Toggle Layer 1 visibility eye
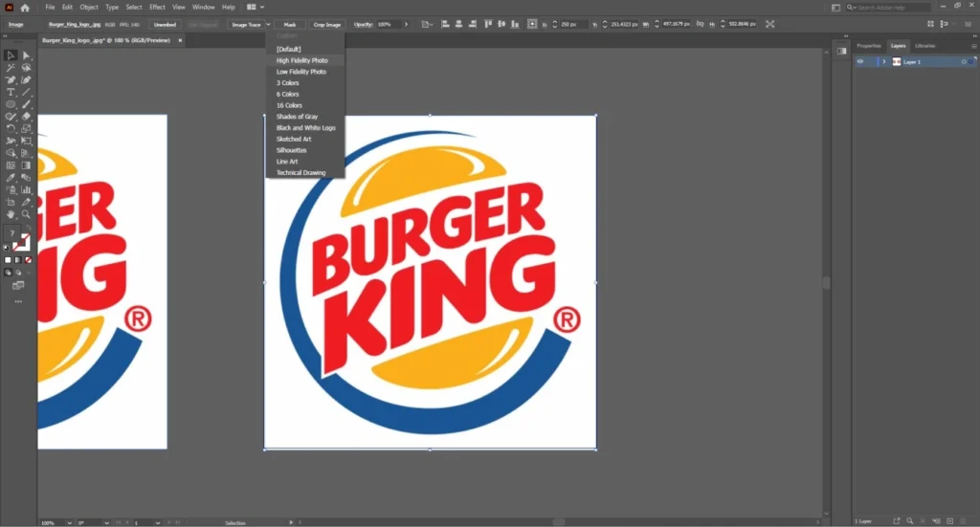The image size is (980, 527). click(860, 62)
